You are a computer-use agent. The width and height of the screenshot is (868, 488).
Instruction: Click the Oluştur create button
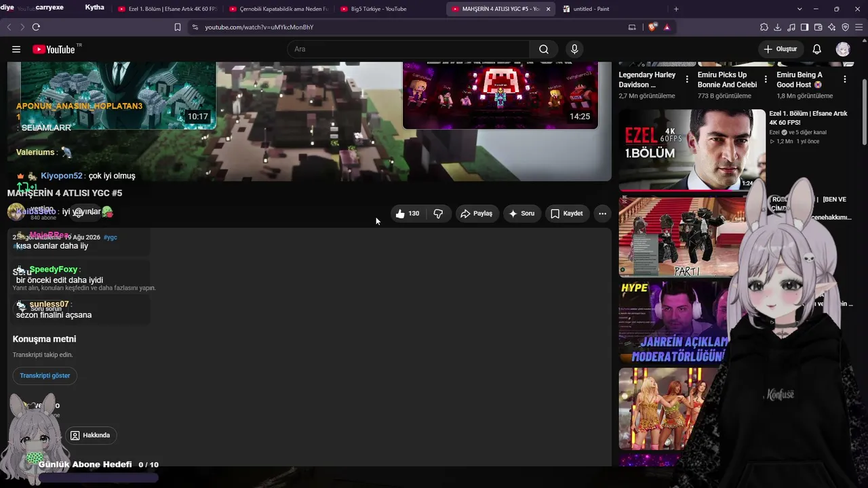781,49
